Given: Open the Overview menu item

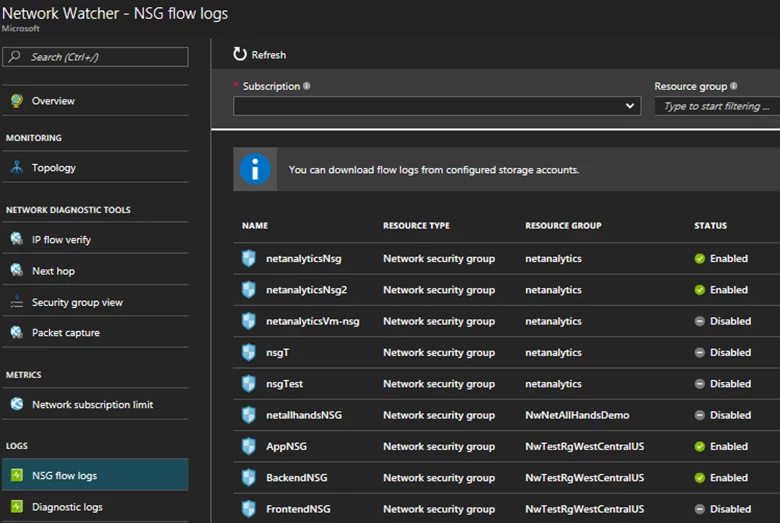Looking at the screenshot, I should [x=95, y=101].
